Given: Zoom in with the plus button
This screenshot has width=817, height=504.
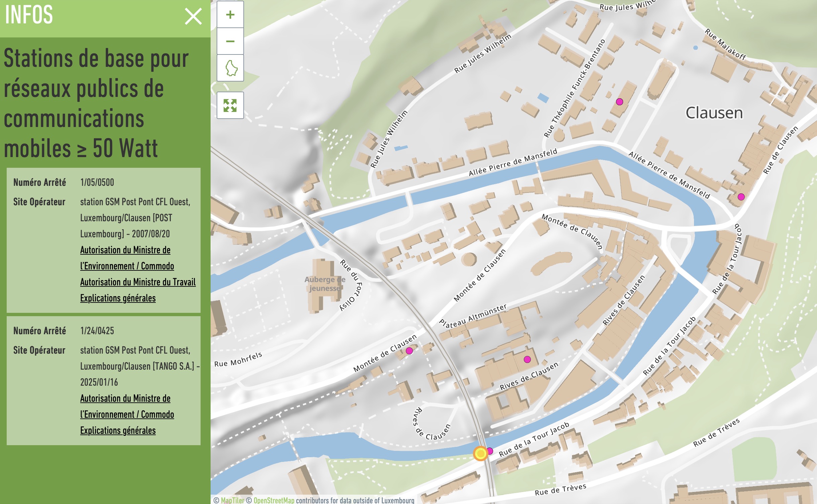Looking at the screenshot, I should coord(230,15).
